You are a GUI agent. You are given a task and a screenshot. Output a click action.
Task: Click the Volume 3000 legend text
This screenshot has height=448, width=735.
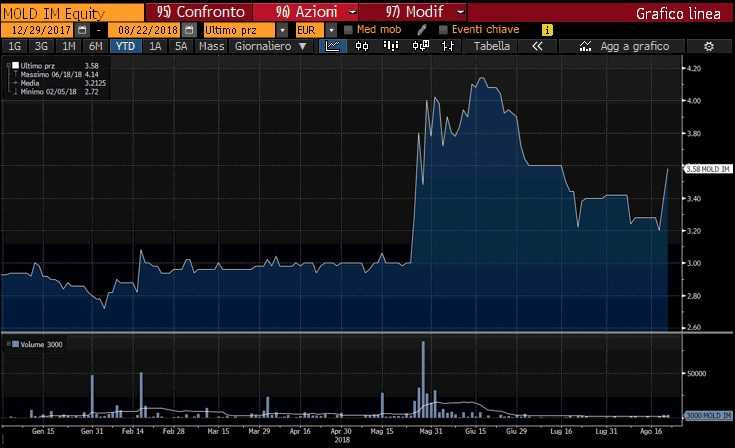(x=41, y=344)
